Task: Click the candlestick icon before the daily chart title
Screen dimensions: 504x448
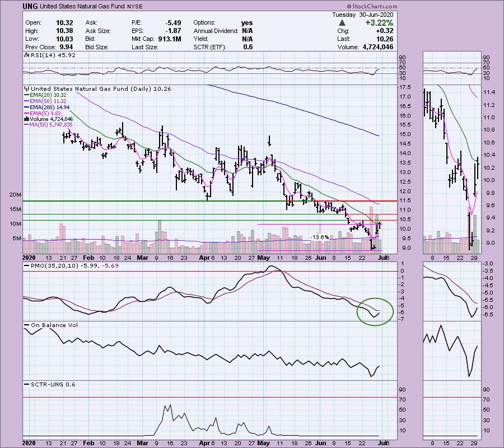Action: (x=27, y=88)
